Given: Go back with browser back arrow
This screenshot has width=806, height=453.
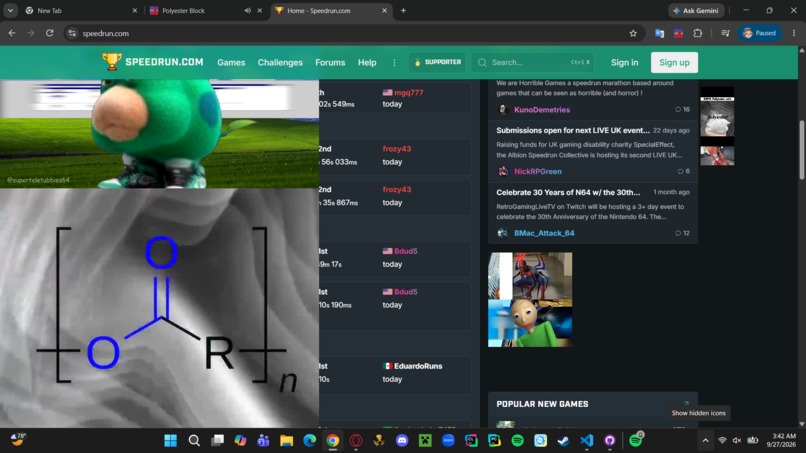Looking at the screenshot, I should coord(12,33).
